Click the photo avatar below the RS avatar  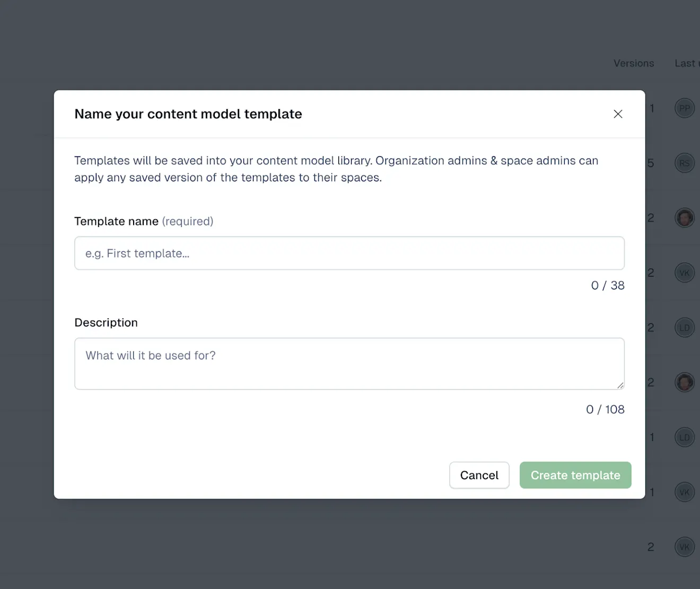[x=685, y=217]
